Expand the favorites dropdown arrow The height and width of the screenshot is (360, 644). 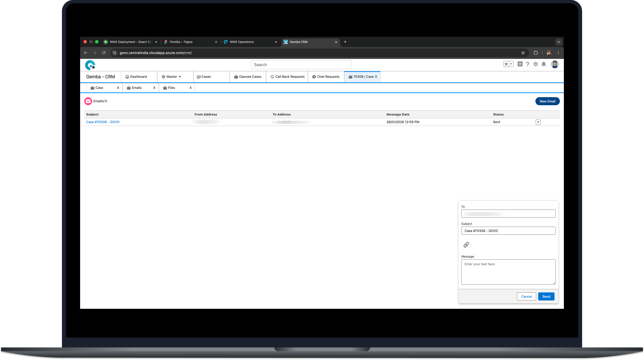(511, 64)
